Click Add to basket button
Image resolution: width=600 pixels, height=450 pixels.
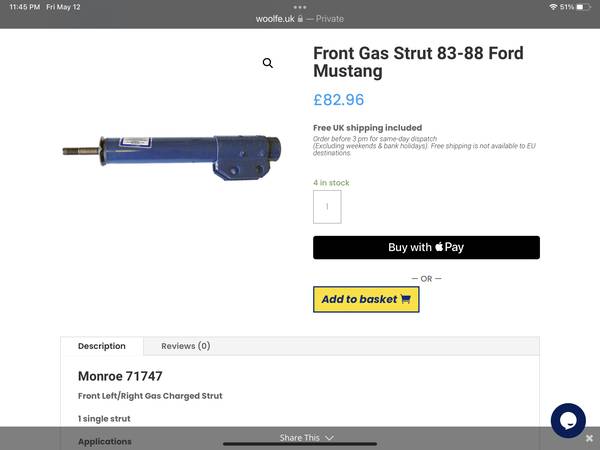coord(366,299)
